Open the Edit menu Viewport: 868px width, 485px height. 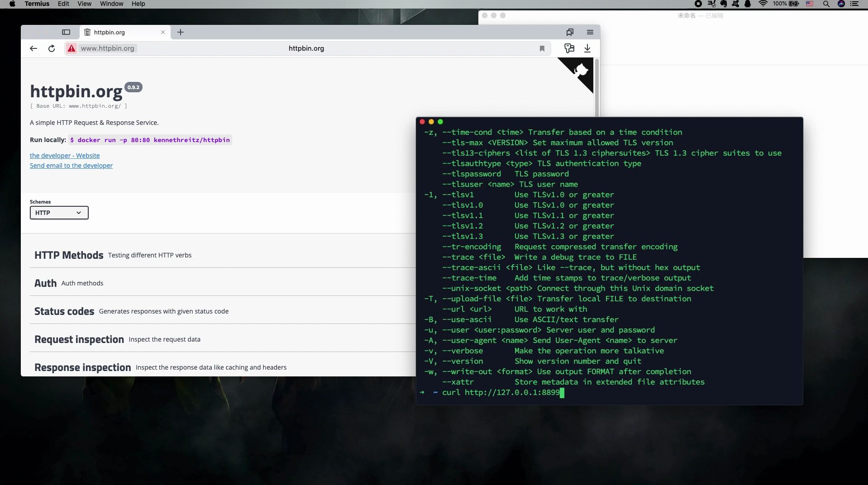[x=63, y=4]
